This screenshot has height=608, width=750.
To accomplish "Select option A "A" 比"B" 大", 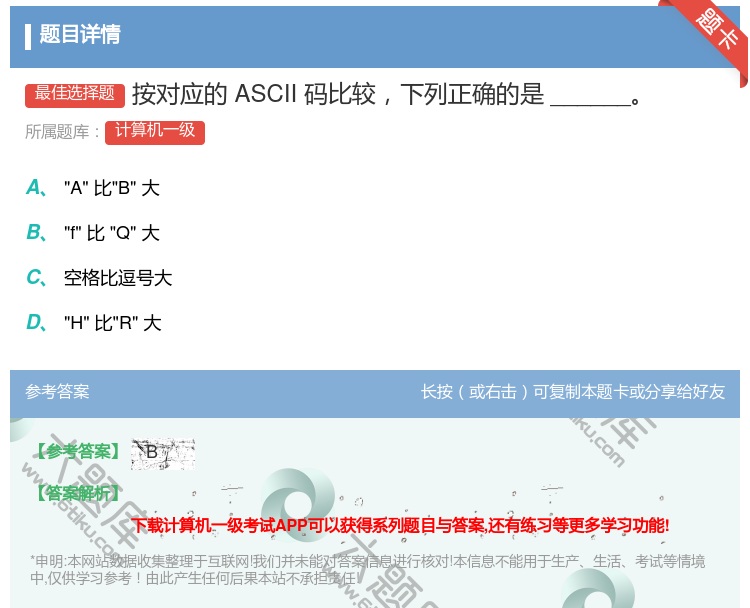I will pyautogui.click(x=93, y=188).
